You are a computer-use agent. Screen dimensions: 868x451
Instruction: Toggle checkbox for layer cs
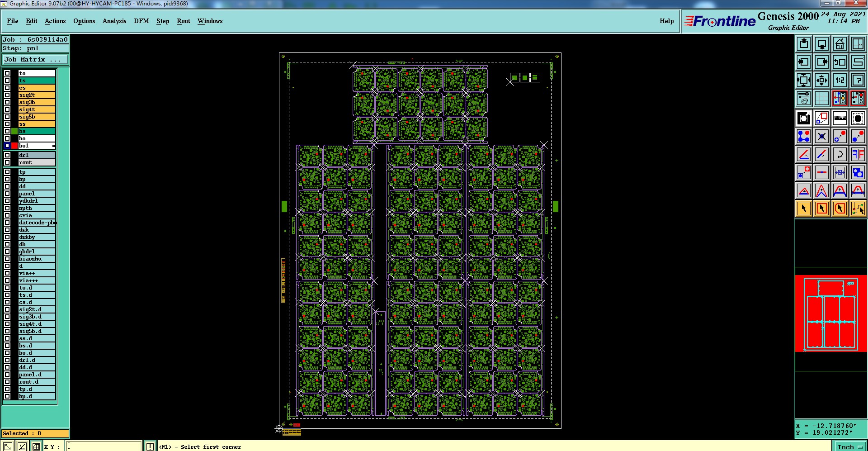coord(7,88)
